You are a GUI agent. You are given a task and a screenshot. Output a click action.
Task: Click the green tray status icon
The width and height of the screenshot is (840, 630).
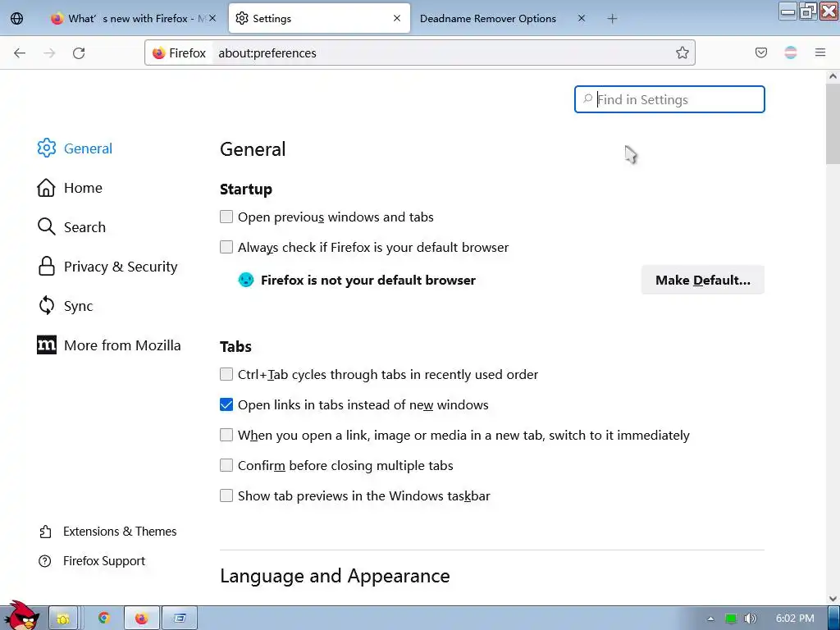point(731,619)
